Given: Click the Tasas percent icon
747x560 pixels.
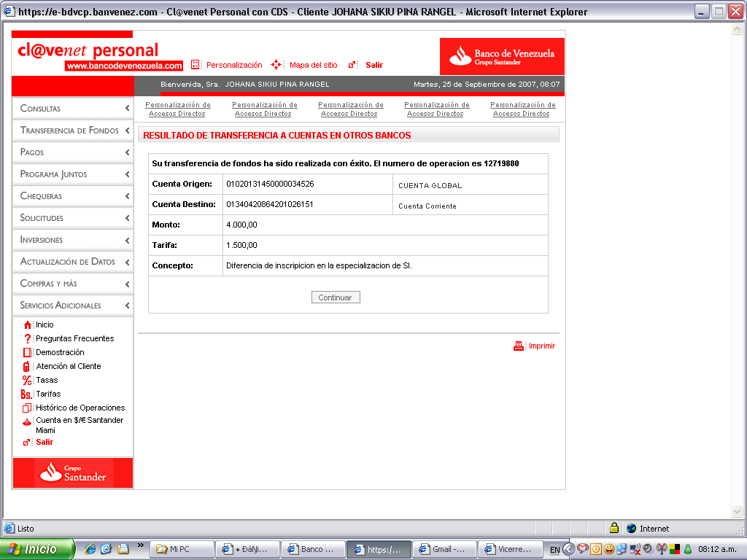Looking at the screenshot, I should 27,380.
